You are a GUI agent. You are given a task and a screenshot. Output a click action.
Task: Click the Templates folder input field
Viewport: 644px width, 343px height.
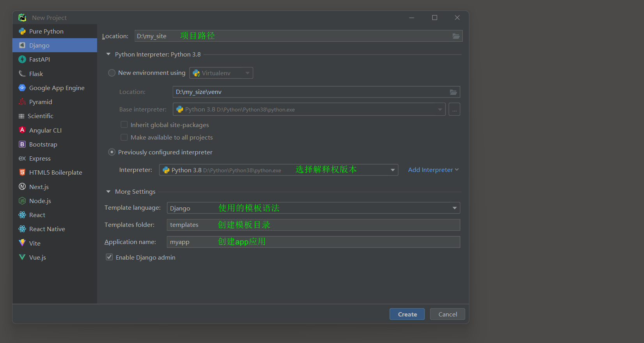tap(313, 225)
